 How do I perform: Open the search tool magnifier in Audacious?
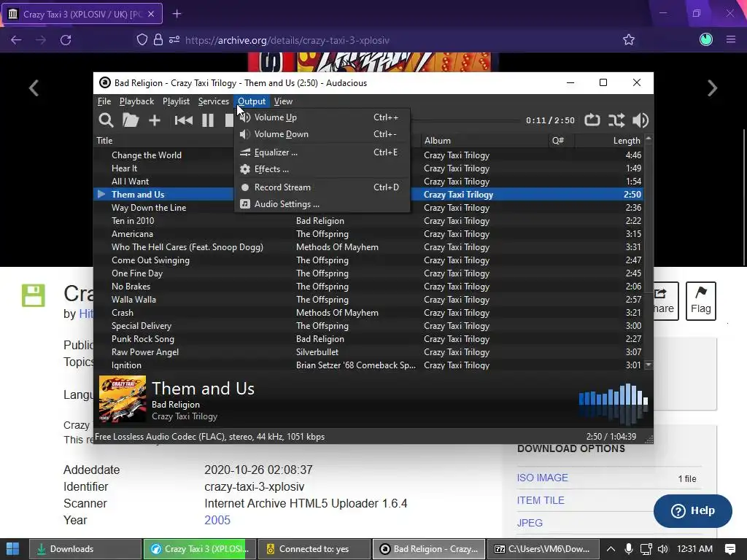106,120
